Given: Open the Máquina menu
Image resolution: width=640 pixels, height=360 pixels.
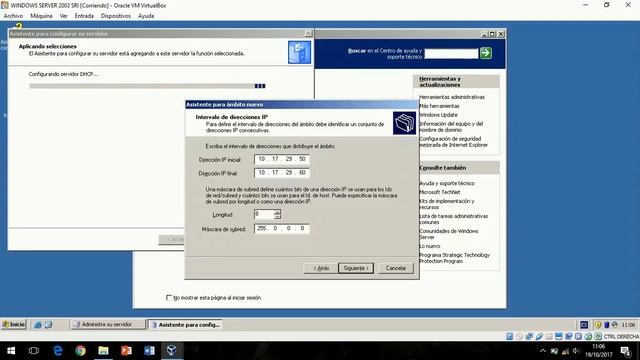Looking at the screenshot, I should pos(41,16).
